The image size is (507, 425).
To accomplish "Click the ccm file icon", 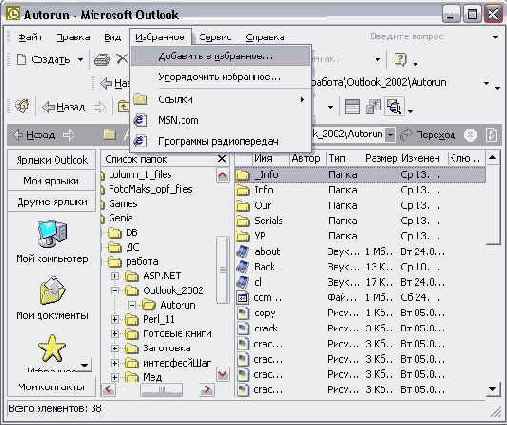I will click(243, 297).
